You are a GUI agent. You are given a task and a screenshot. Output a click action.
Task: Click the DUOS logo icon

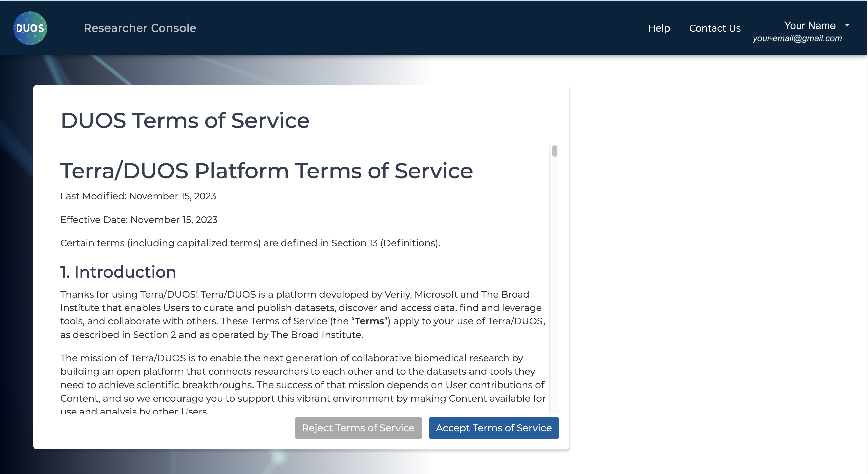tap(30, 28)
